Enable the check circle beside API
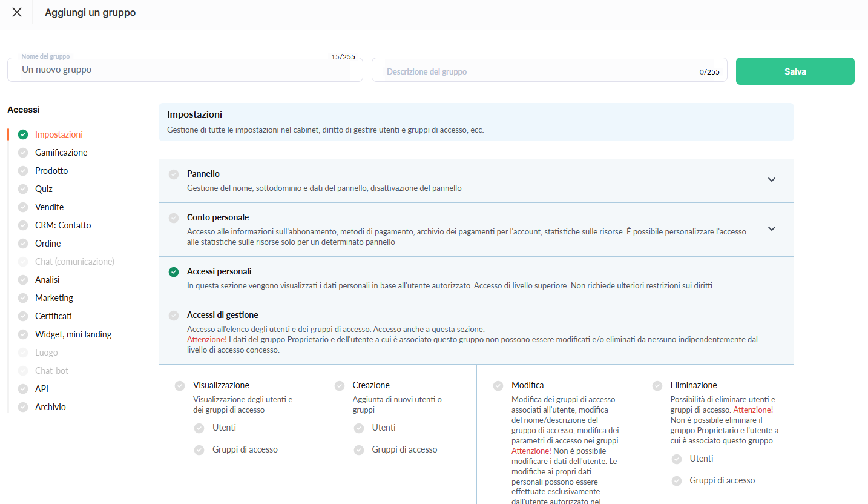The image size is (868, 504). pyautogui.click(x=23, y=389)
